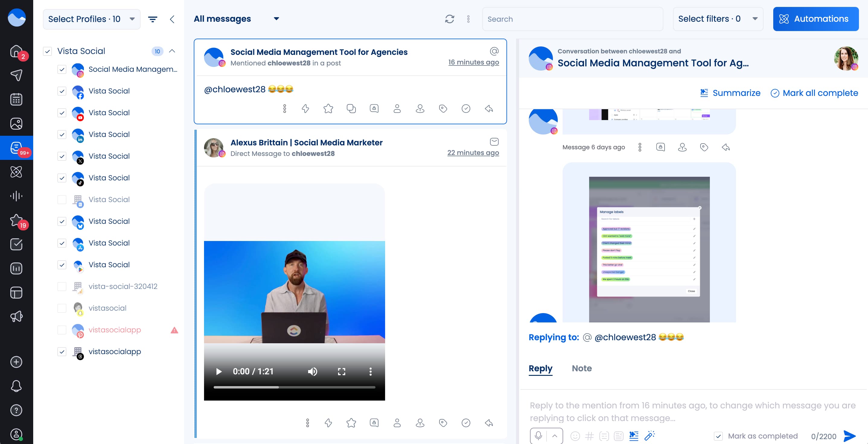Open the Select filters dropdown
Viewport: 868px width, 444px height.
[717, 19]
